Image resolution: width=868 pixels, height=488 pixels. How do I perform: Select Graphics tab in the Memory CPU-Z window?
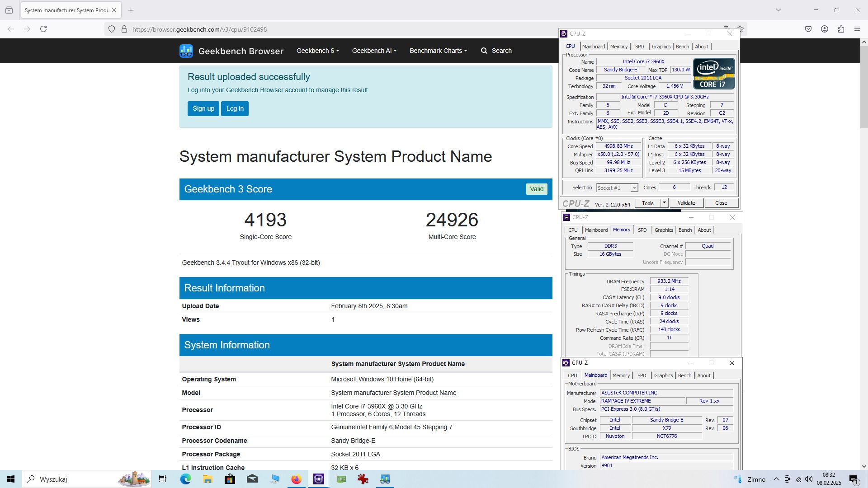click(664, 230)
